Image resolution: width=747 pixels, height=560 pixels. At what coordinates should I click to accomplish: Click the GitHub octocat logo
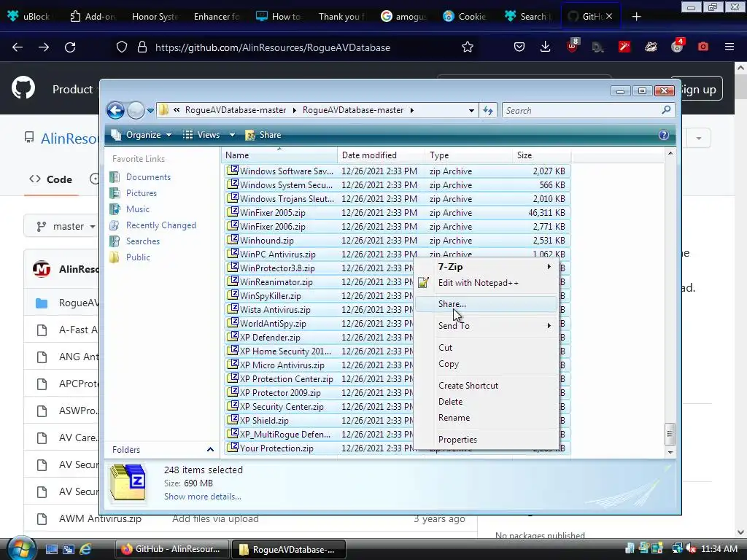pyautogui.click(x=23, y=88)
